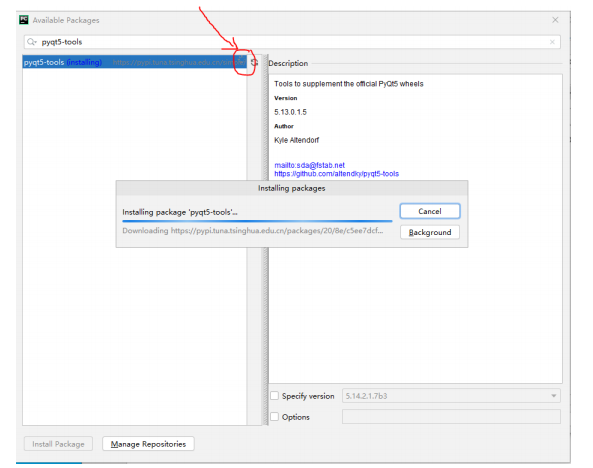Send the installation to Background
The width and height of the screenshot is (593, 468).
(430, 232)
